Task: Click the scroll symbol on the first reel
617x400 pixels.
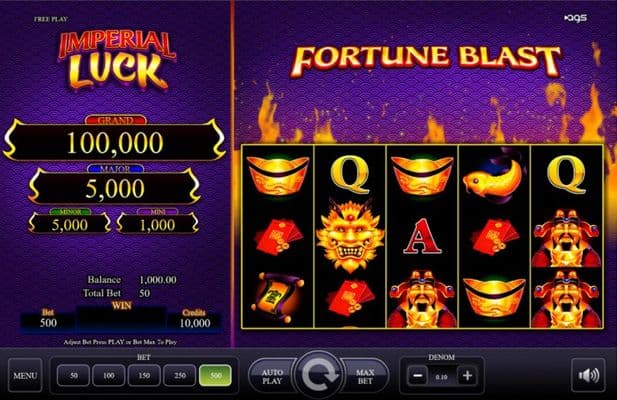Action: tap(277, 297)
